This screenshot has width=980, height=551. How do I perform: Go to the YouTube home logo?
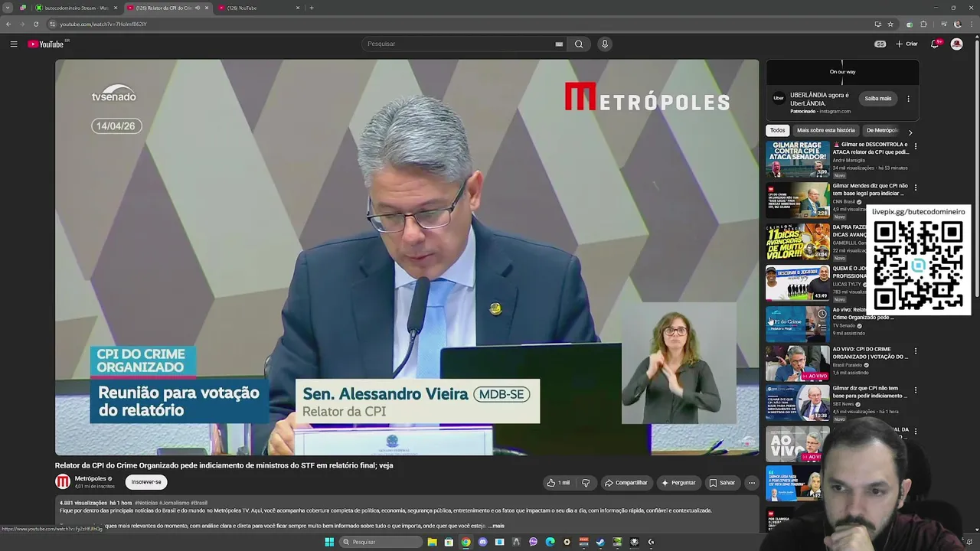46,44
